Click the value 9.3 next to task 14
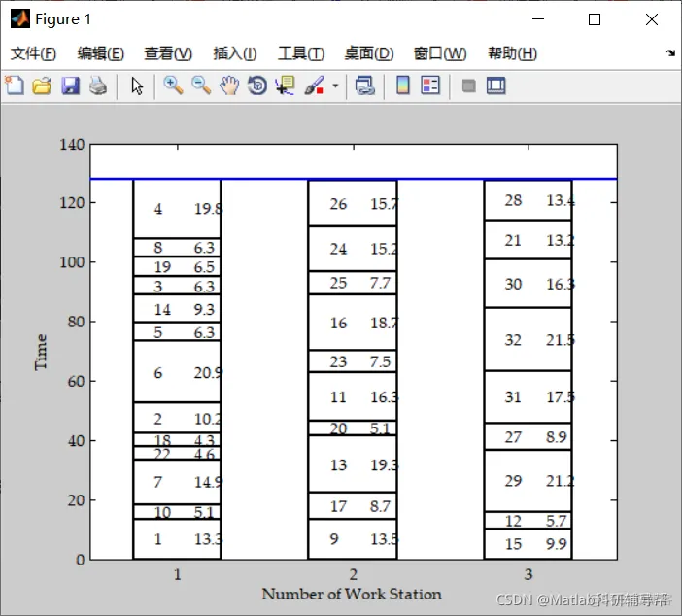The height and width of the screenshot is (616, 682). click(x=204, y=309)
